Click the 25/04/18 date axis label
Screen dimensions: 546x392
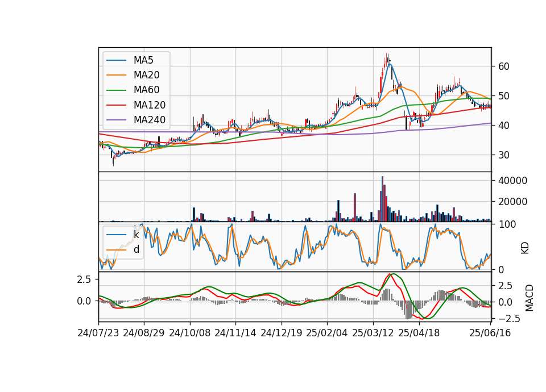tap(419, 333)
